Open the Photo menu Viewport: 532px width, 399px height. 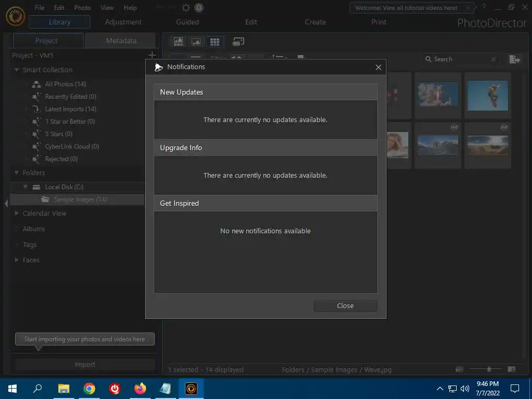[83, 7]
